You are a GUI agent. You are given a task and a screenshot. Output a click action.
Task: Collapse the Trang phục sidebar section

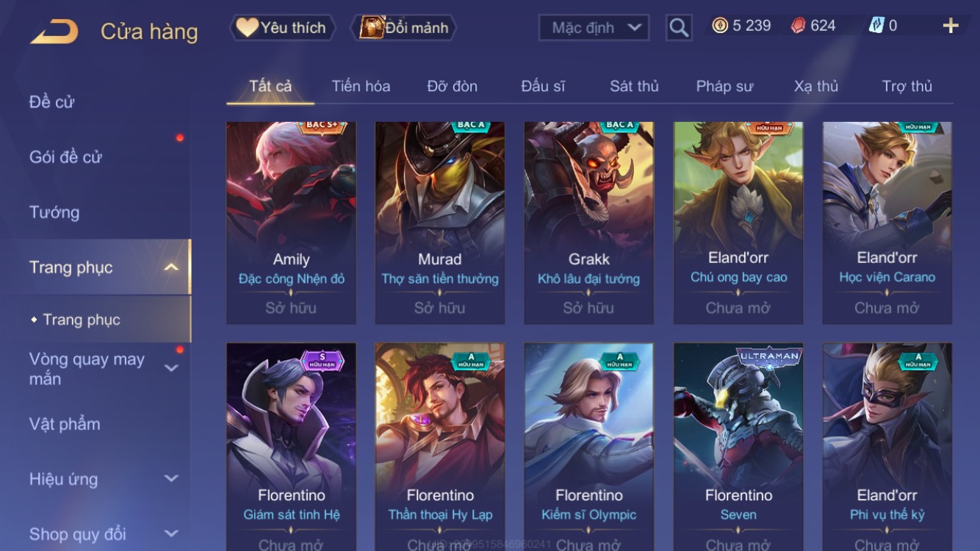(170, 267)
